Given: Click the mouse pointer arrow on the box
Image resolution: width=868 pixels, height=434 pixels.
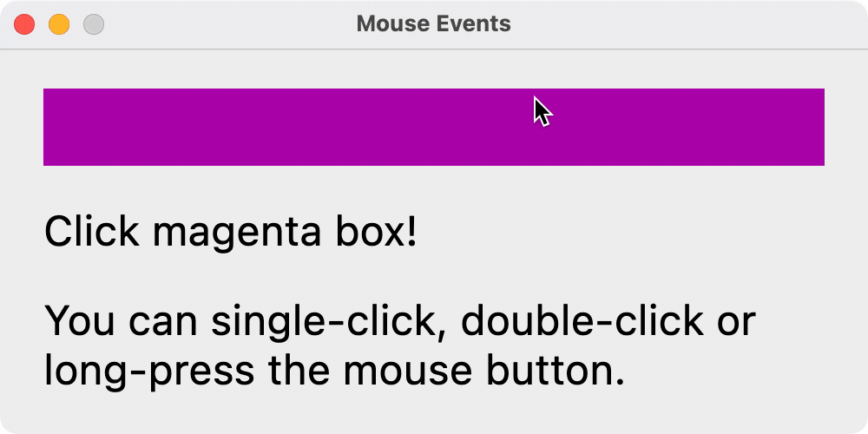Looking at the screenshot, I should pos(542,112).
